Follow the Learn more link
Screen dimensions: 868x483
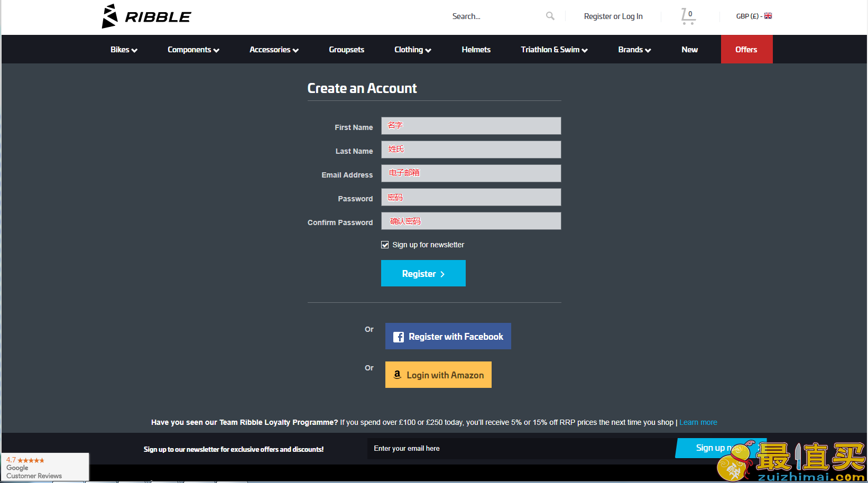pos(698,422)
